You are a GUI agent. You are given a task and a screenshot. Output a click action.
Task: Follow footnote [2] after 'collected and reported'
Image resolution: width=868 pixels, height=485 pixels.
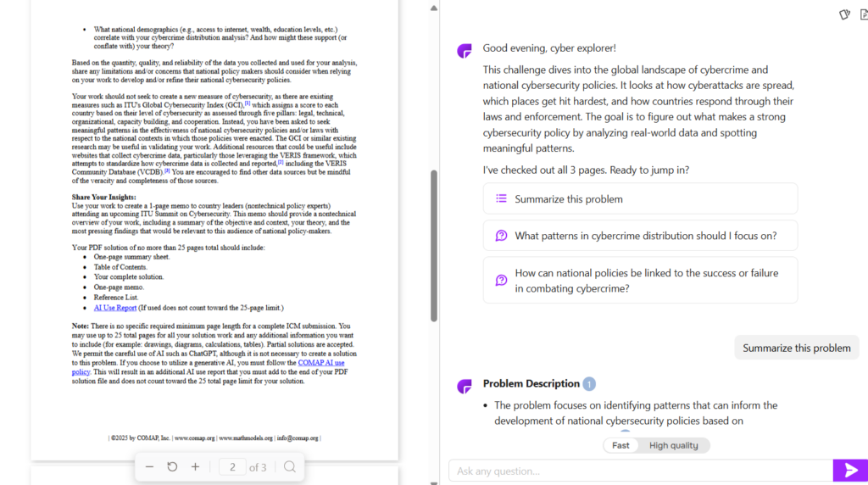tap(281, 162)
